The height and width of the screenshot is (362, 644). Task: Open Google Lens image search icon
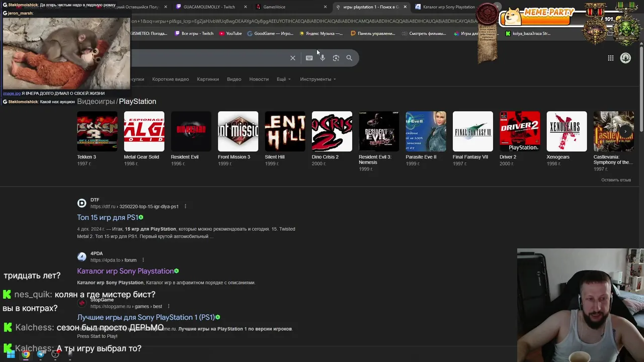[336, 58]
